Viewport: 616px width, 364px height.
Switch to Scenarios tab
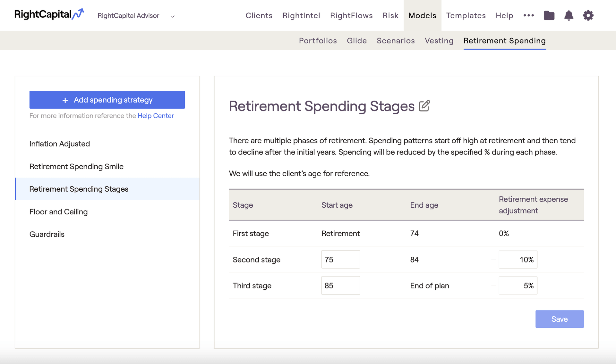(396, 41)
